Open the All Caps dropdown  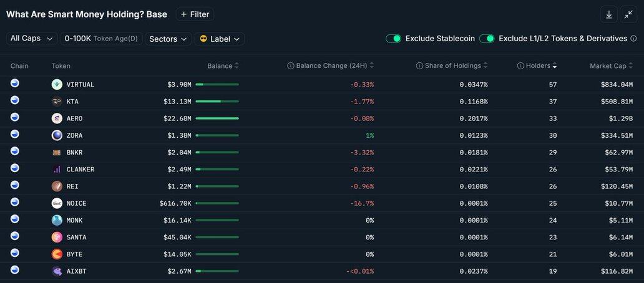click(32, 39)
